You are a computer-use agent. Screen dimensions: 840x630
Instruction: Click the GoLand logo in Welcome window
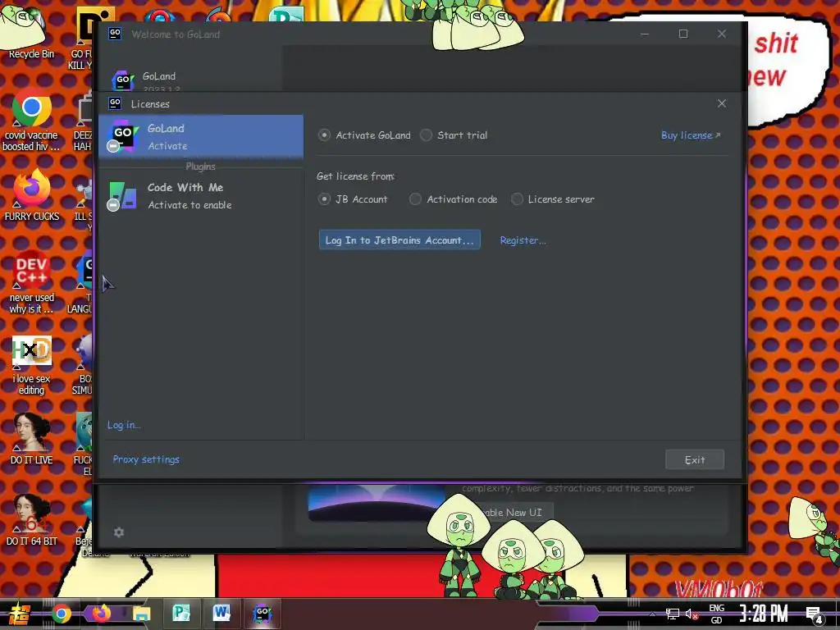[123, 80]
